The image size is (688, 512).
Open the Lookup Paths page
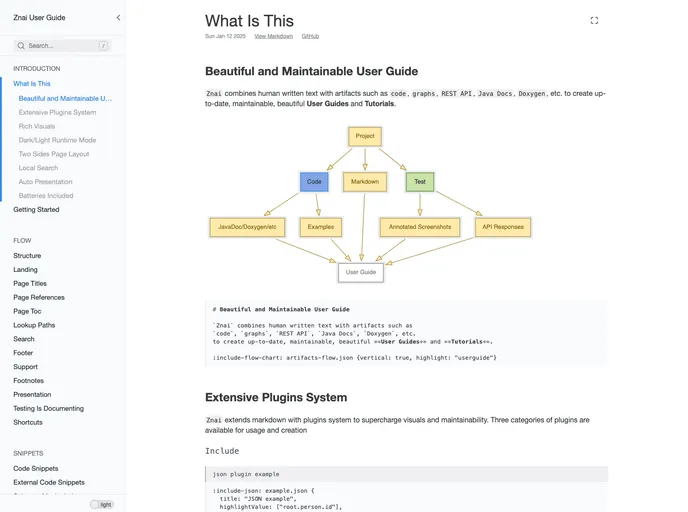pyautogui.click(x=34, y=325)
